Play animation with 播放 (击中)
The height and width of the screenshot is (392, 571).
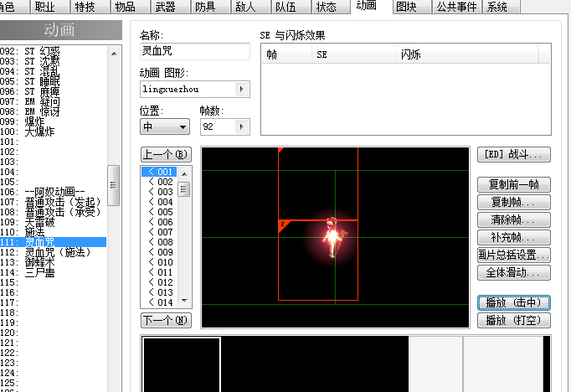(514, 302)
